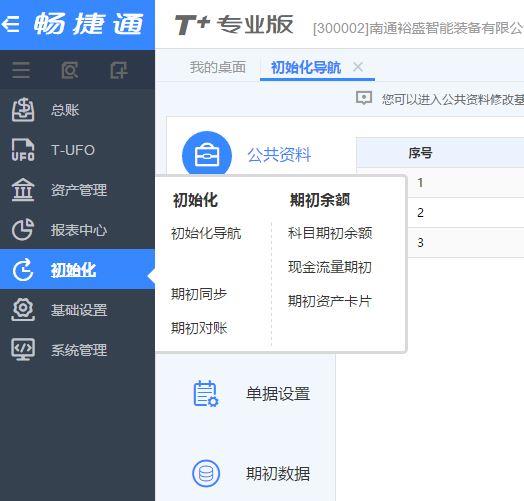524x501 pixels.
Task: Choose 期初同步 in flyout menu
Action: [199, 294]
